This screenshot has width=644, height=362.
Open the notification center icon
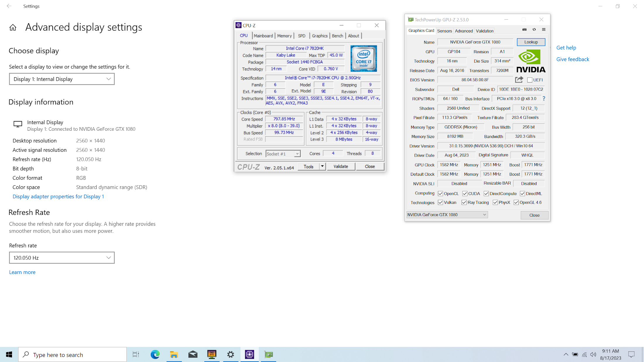click(x=631, y=354)
